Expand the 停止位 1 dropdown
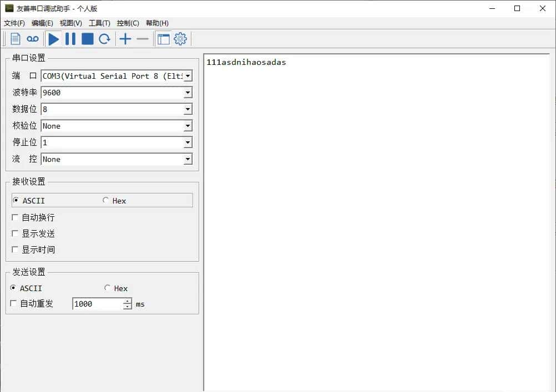Viewport: 556px width, 392px height. (x=188, y=142)
